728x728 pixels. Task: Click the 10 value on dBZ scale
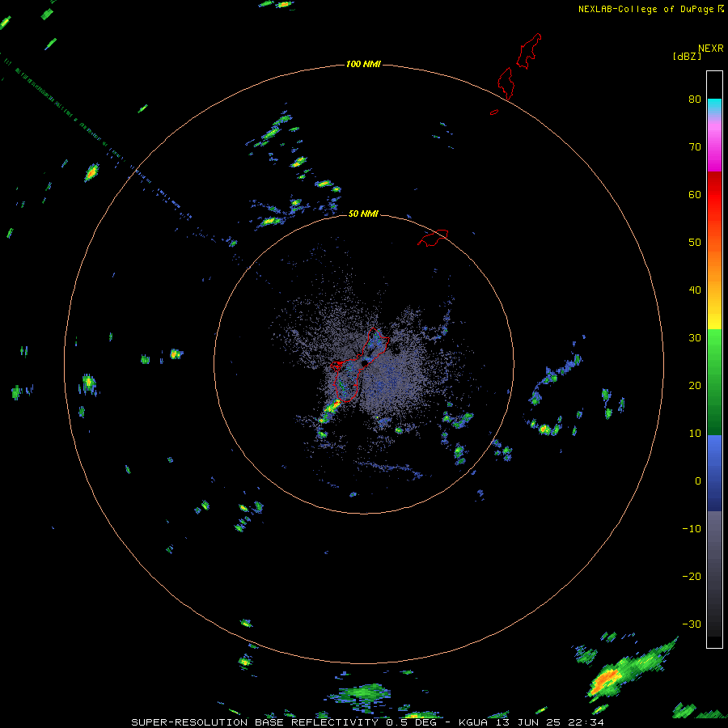pos(695,434)
